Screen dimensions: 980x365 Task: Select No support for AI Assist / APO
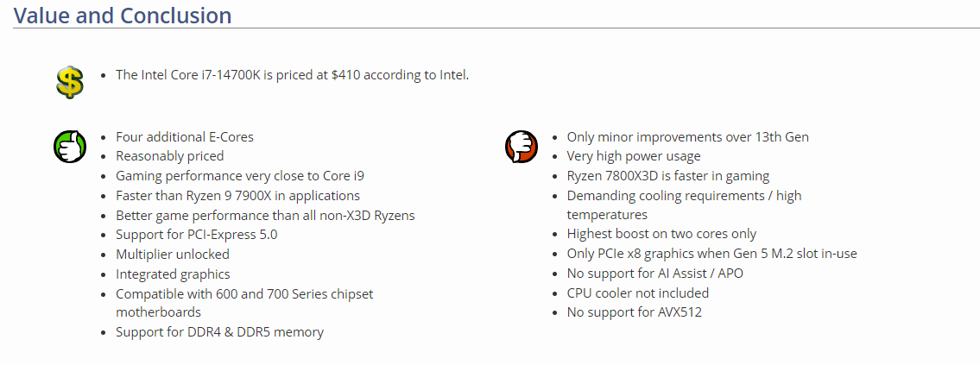[x=654, y=274]
